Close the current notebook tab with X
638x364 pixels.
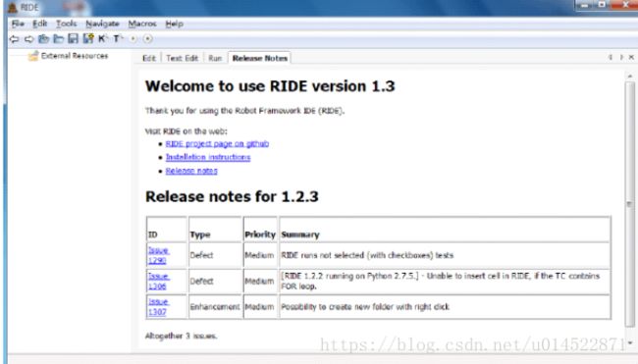[x=631, y=57]
